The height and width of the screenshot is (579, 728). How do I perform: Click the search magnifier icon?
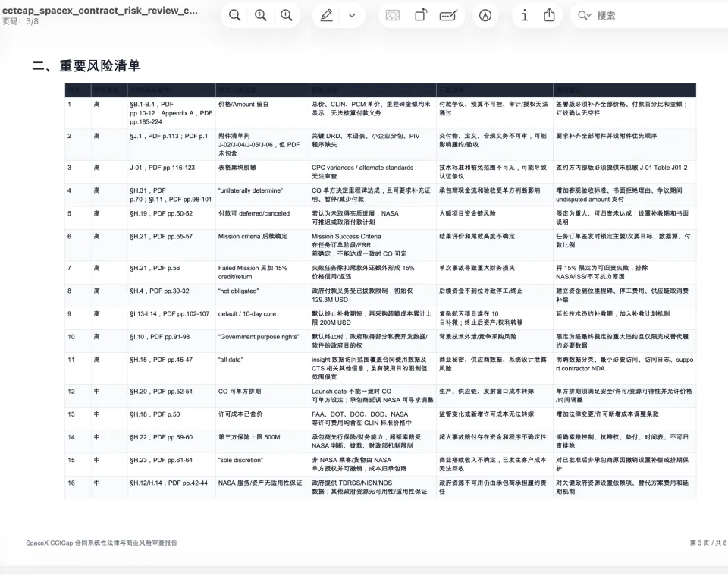click(584, 16)
